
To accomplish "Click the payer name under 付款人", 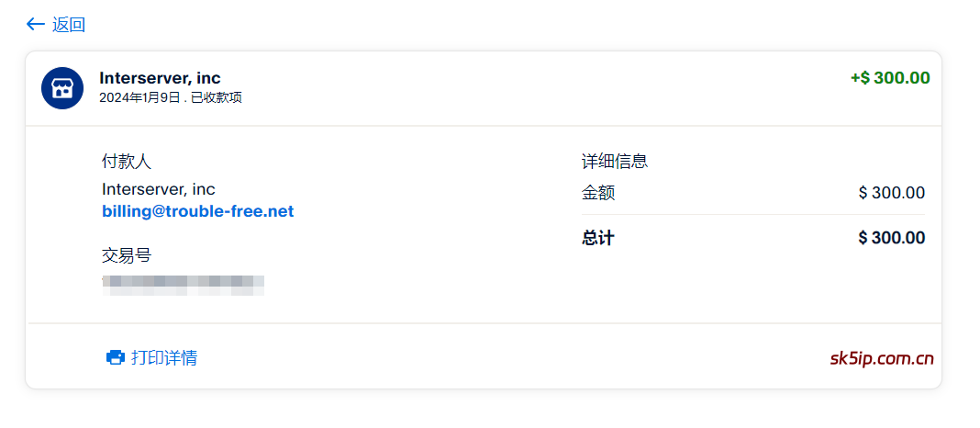I will click(158, 189).
